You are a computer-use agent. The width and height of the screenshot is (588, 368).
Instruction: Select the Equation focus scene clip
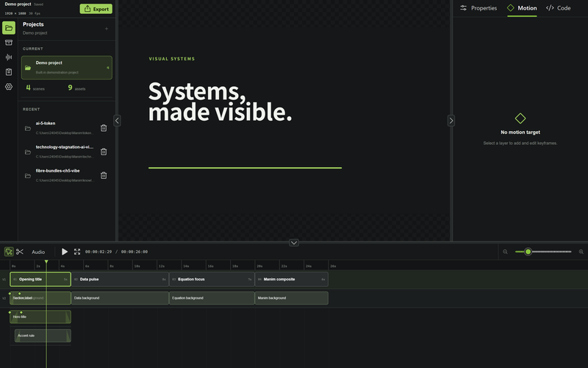coord(212,280)
